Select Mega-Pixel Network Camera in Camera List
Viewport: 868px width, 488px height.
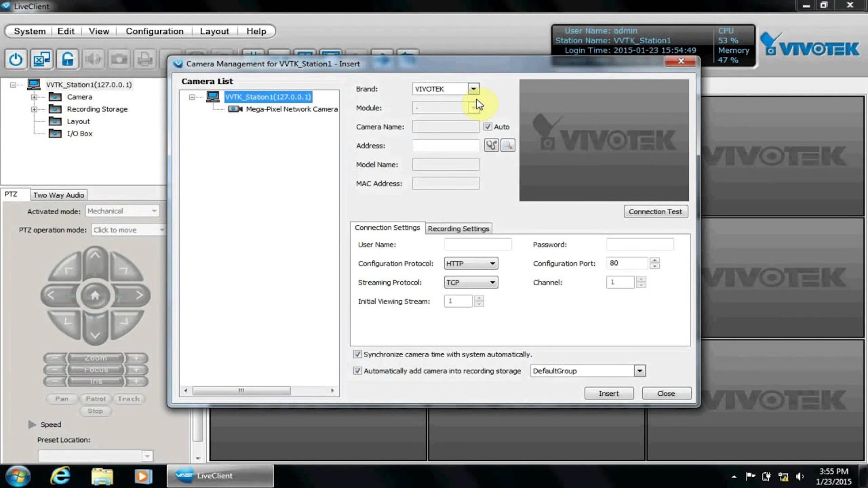click(292, 109)
